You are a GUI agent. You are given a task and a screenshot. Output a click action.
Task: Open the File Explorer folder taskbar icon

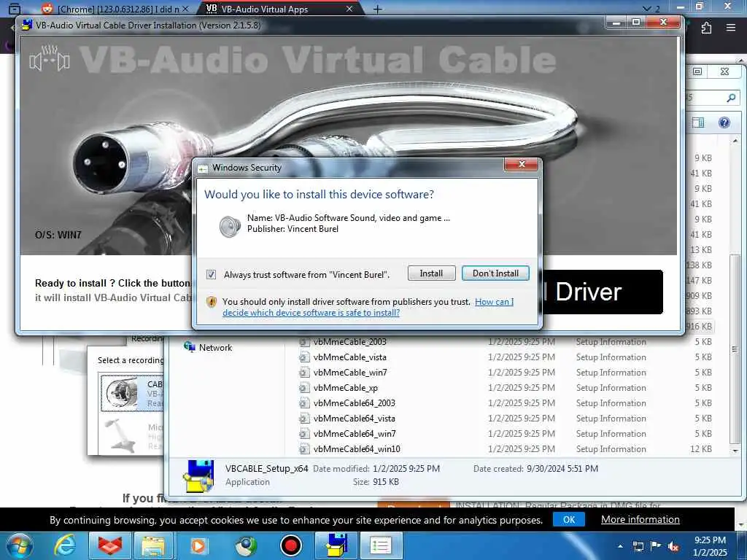tap(153, 546)
